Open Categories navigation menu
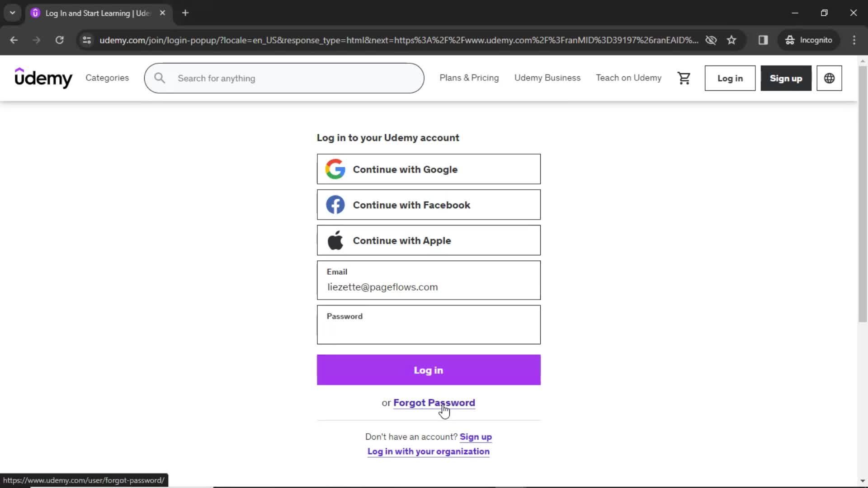 (x=107, y=78)
